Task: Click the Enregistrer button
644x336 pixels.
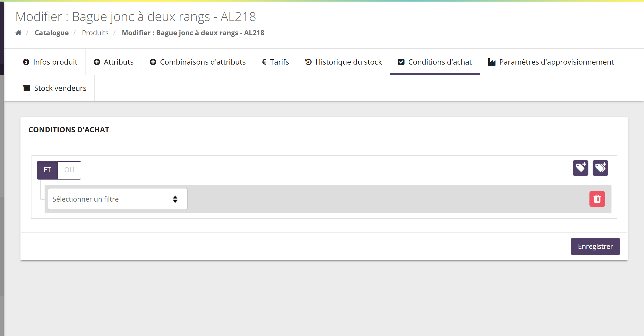Action: 595,246
